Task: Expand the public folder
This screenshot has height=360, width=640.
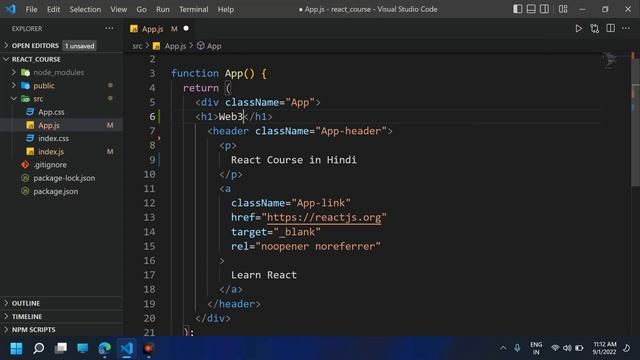Action: pos(44,86)
